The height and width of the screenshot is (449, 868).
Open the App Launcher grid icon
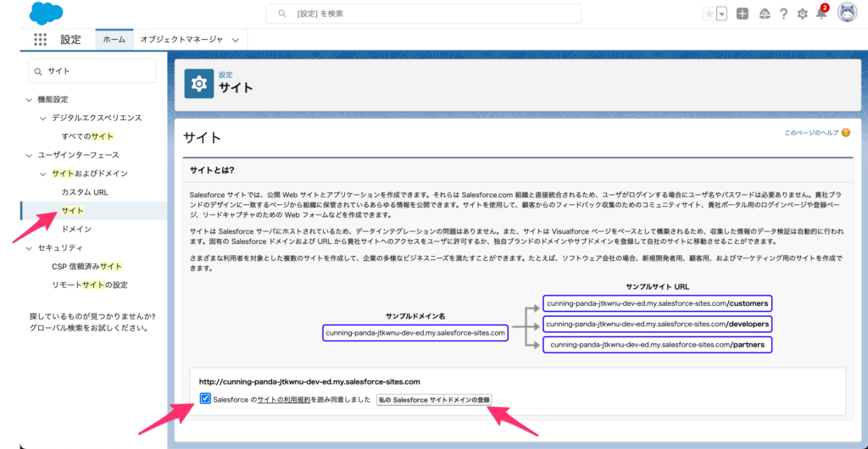tap(41, 39)
